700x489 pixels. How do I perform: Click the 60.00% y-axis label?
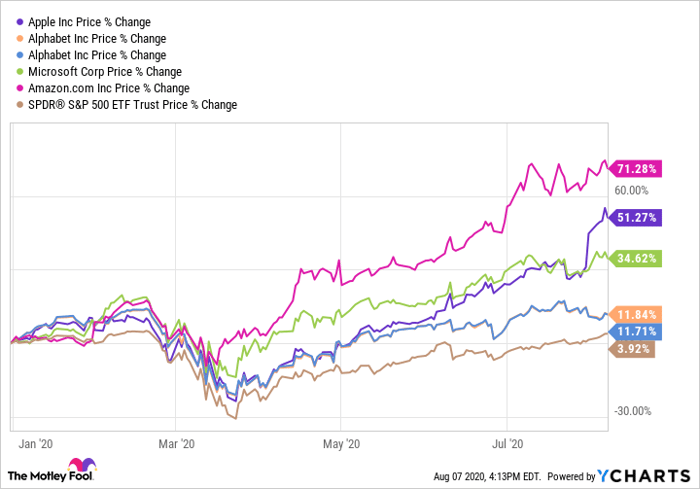coord(631,190)
